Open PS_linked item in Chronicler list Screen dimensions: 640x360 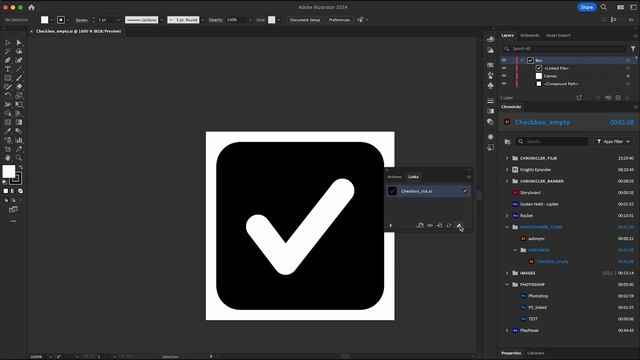pyautogui.click(x=537, y=307)
